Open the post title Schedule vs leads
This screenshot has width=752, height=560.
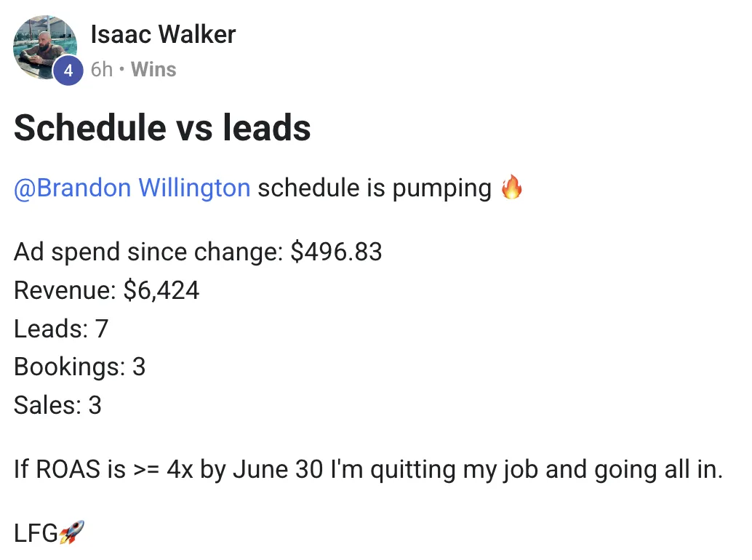(162, 128)
